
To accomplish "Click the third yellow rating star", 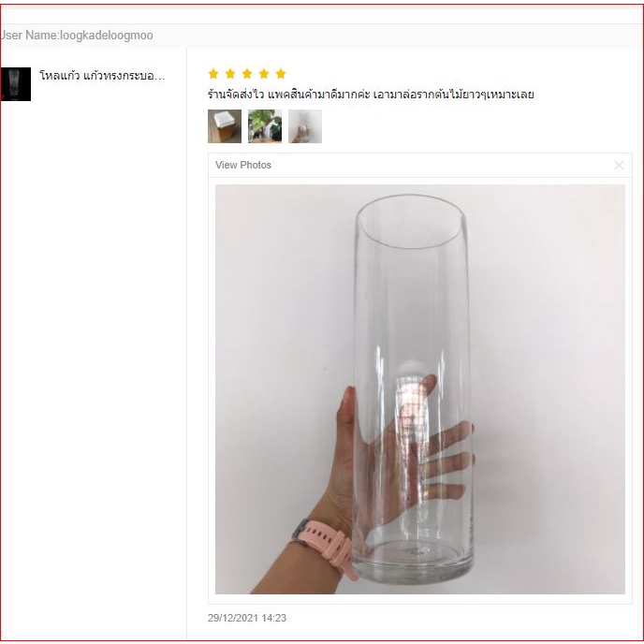I will point(247,74).
